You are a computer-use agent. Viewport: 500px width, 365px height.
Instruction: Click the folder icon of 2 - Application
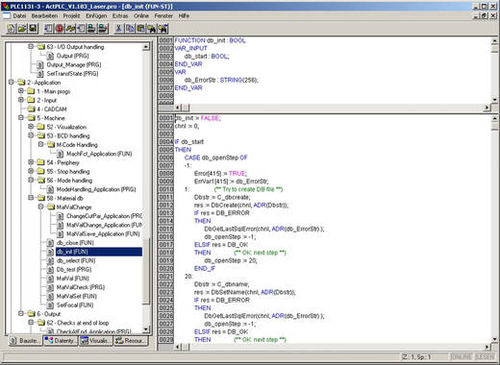21,82
